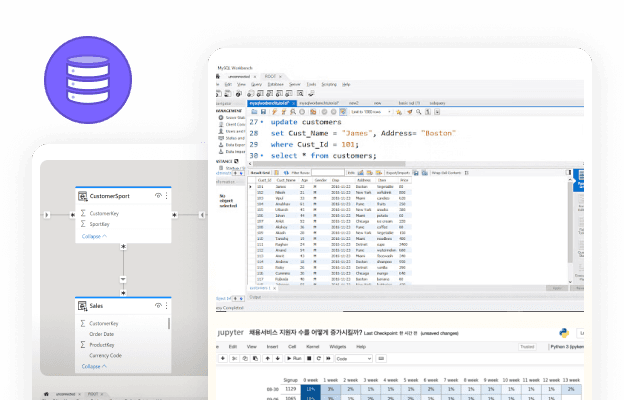Click Jupyter paste cells icon

pyautogui.click(x=255, y=359)
